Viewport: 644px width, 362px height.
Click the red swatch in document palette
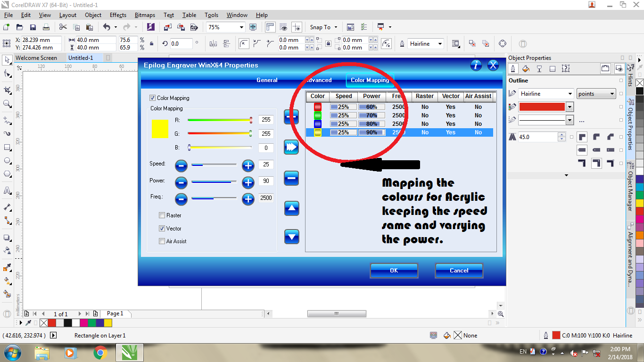tap(52, 323)
